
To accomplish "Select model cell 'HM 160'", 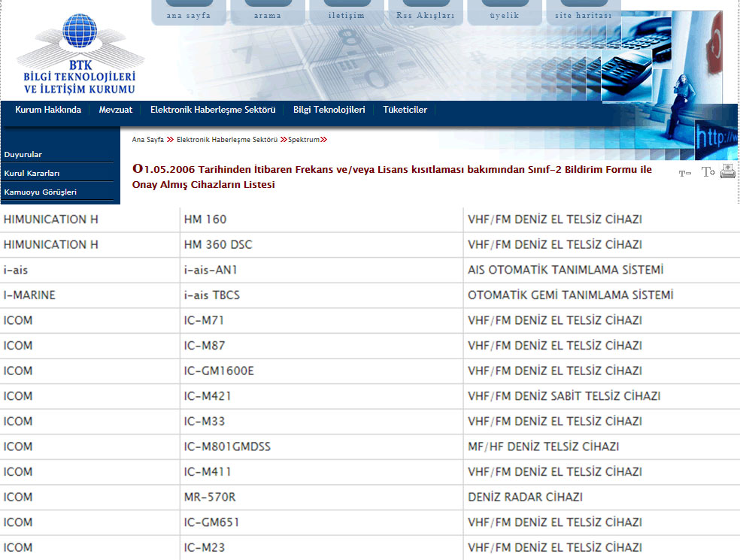I will click(321, 219).
